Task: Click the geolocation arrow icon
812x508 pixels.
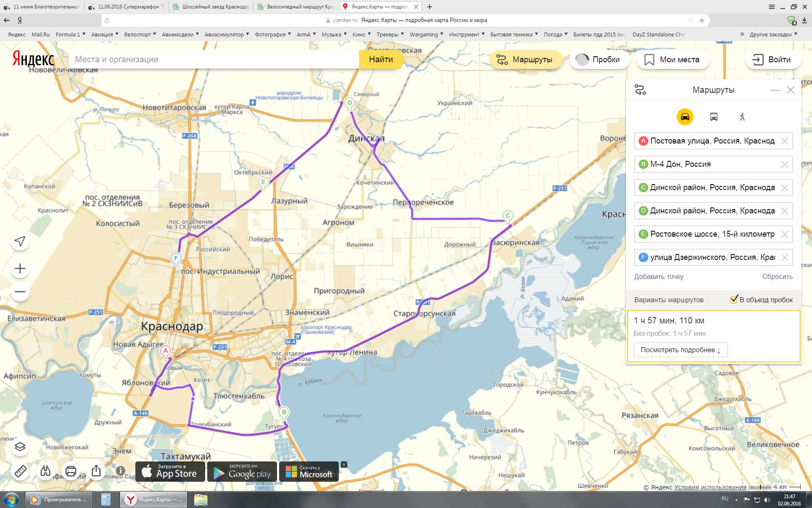Action: pos(20,241)
